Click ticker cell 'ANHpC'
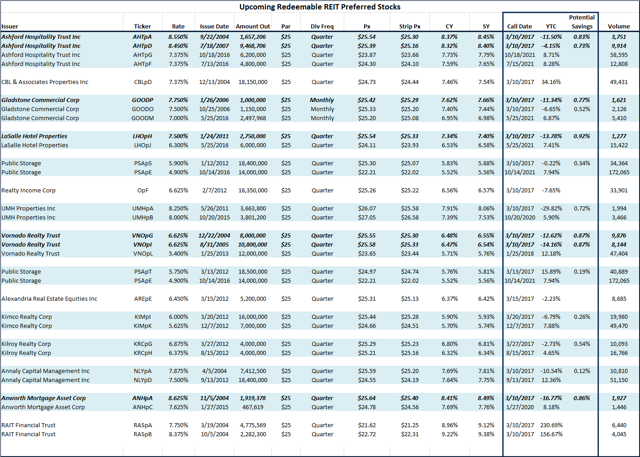Screen dimensions: 640x457 142,407
